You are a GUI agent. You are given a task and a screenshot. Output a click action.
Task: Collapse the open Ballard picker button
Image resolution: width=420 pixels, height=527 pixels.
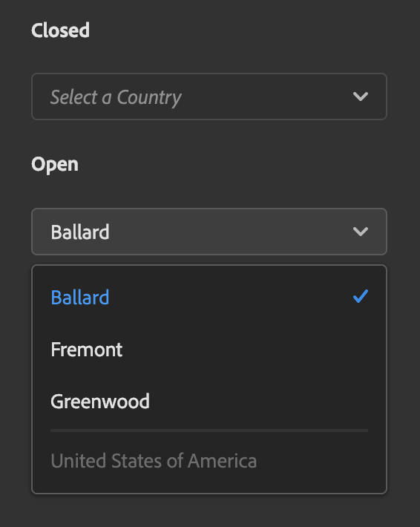point(209,232)
